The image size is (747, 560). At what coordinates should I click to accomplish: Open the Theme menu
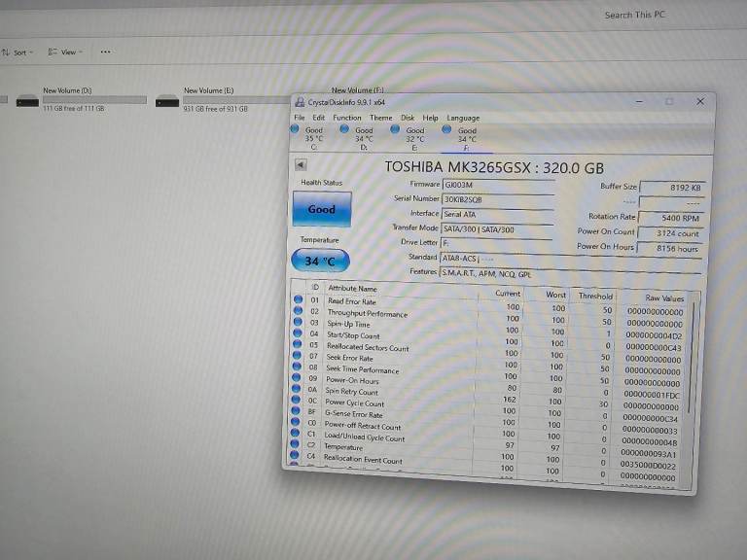coord(381,118)
